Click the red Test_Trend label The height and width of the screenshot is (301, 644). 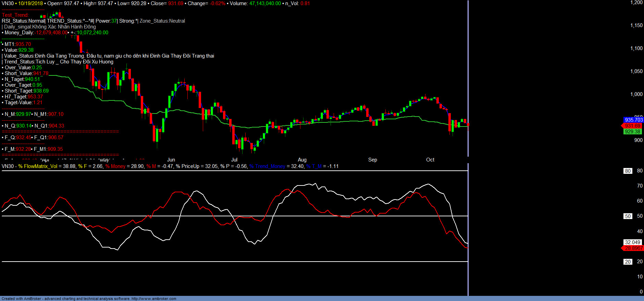15,15
